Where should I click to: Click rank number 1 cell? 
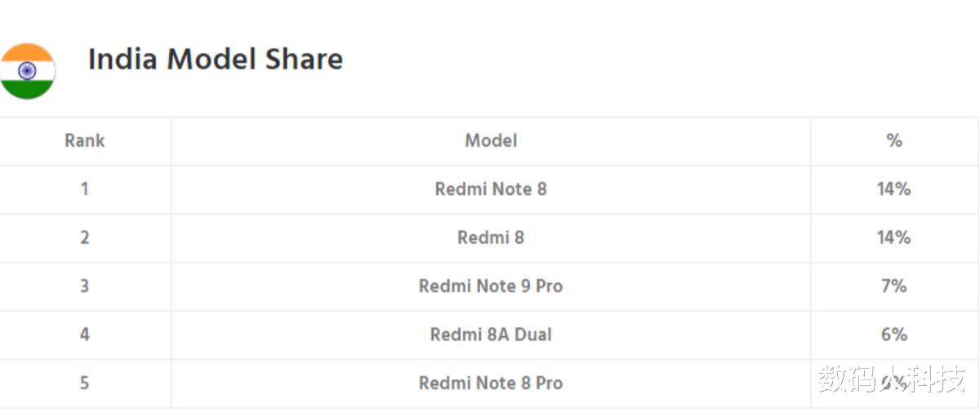[x=84, y=189]
